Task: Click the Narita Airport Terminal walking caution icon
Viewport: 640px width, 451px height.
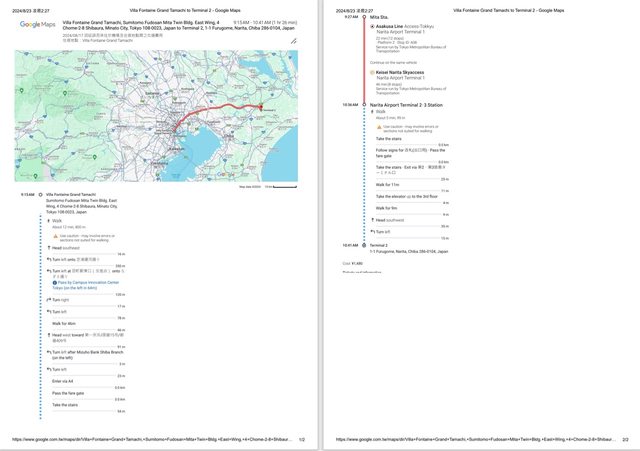Action: click(378, 127)
